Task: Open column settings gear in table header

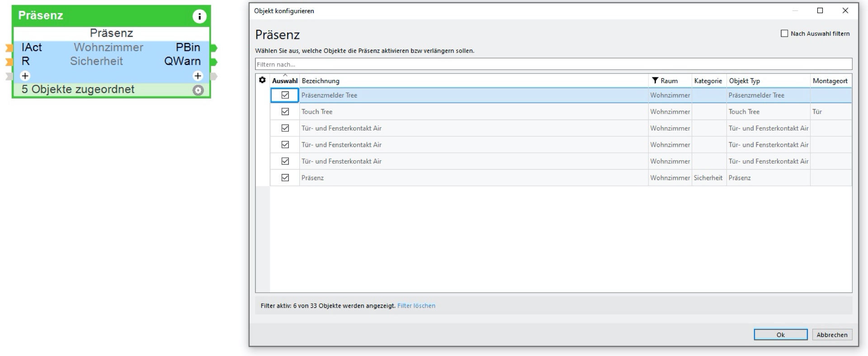Action: point(262,80)
